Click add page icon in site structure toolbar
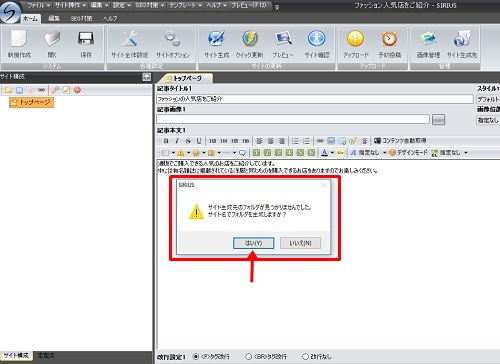 (20, 90)
